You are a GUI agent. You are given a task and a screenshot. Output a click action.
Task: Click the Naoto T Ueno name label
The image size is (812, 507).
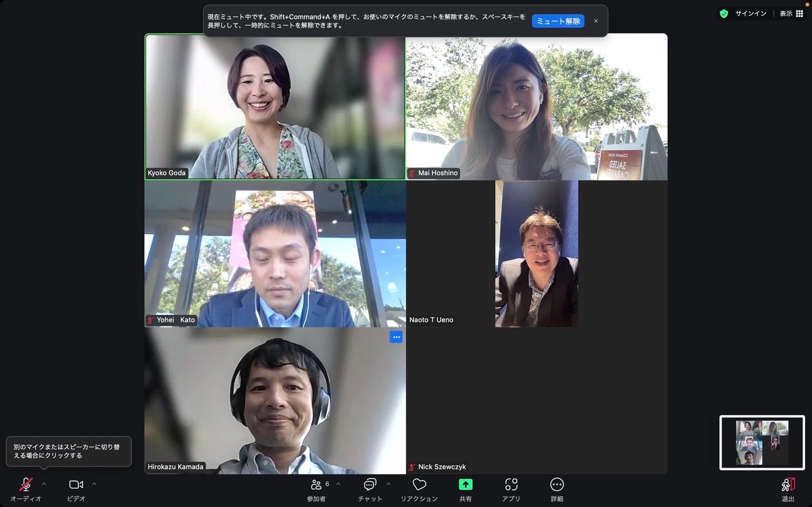[x=431, y=320]
